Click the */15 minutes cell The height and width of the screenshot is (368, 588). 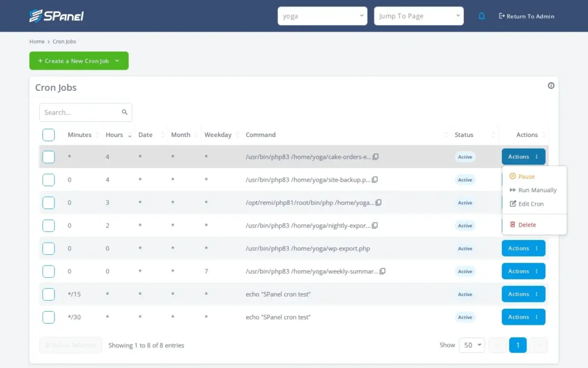click(x=74, y=294)
